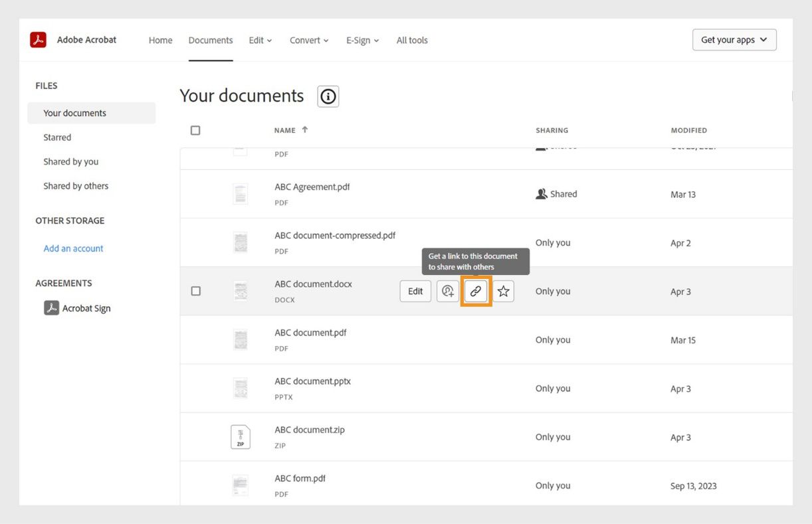
Task: Click the add people icon on ABC document.docx
Action: pos(447,291)
